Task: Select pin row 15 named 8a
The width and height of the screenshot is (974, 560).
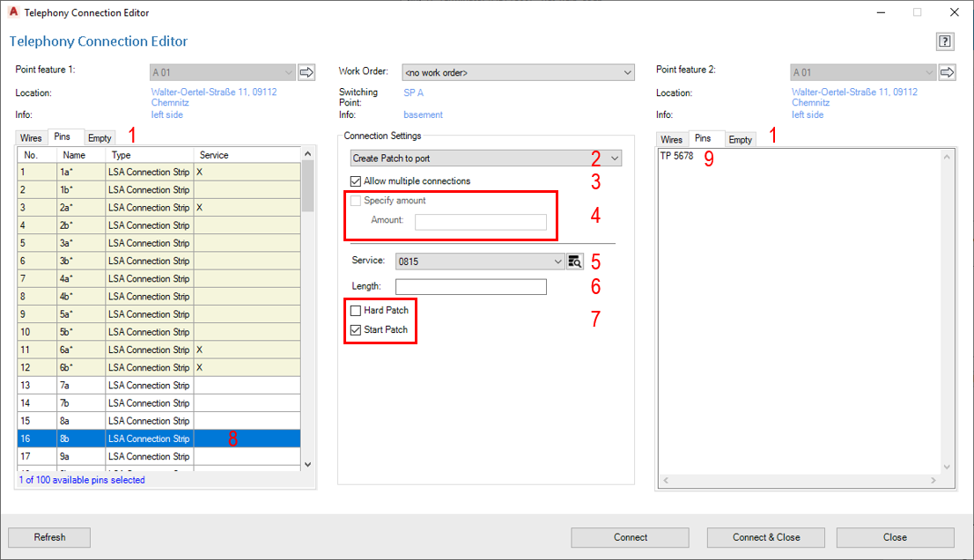Action: 159,421
